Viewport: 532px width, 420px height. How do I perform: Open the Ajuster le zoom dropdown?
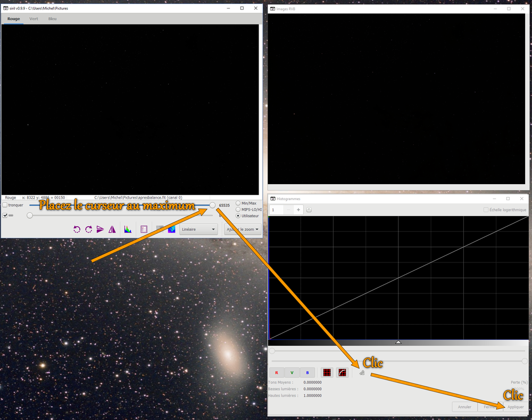(243, 229)
